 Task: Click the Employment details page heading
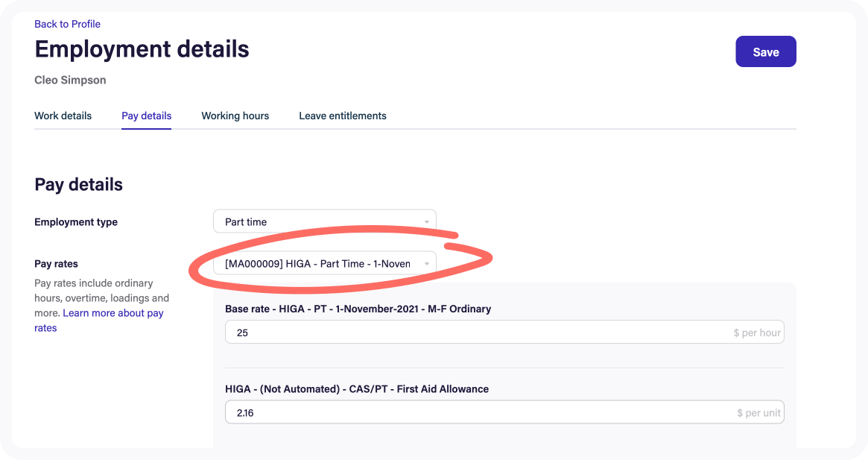tap(142, 49)
